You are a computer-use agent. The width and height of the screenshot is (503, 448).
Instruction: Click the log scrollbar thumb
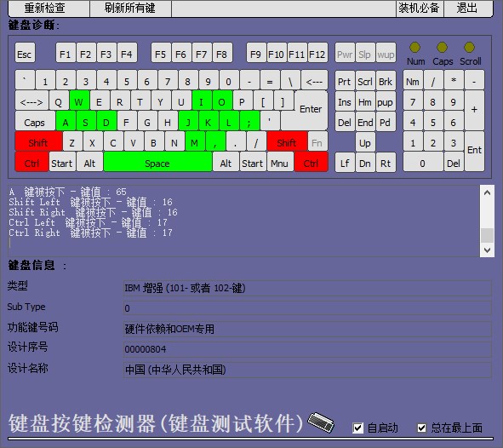tap(487, 235)
